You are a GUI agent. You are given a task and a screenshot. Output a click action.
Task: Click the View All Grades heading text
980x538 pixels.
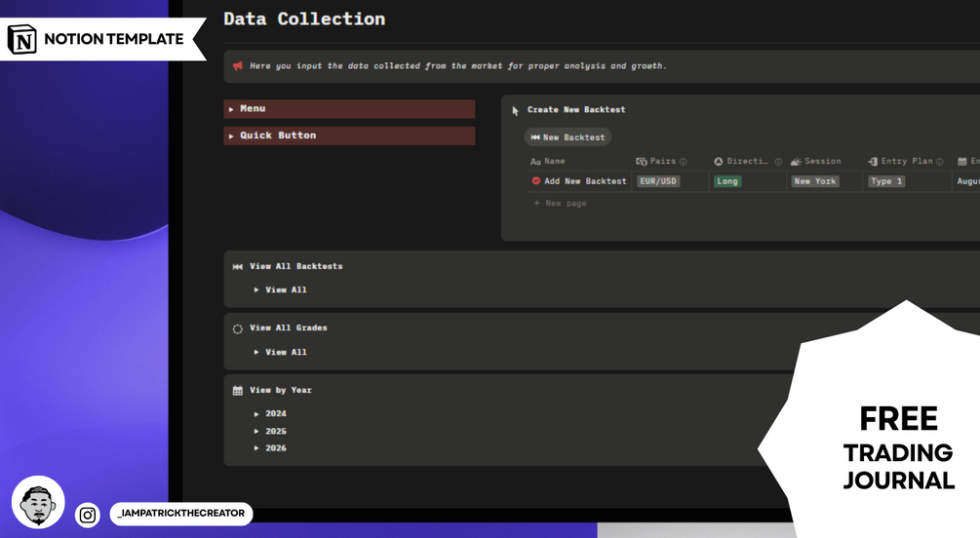pos(288,327)
